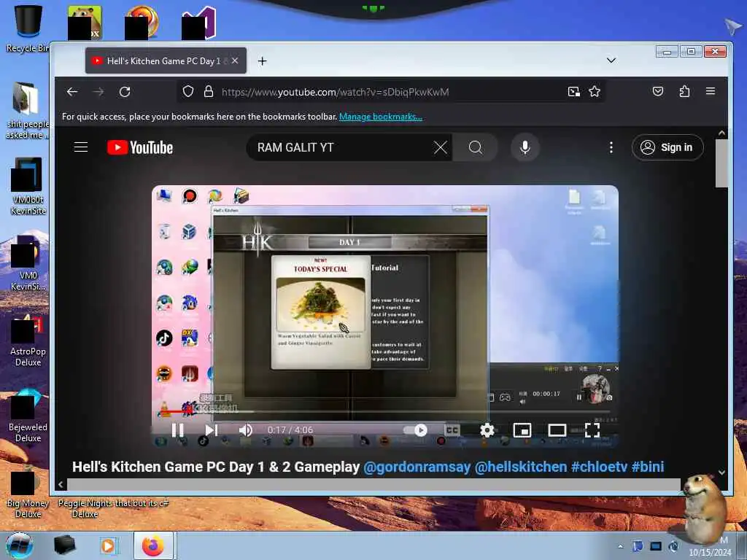Click the vertical scrollbar up arrow
Image resolution: width=747 pixels, height=560 pixels.
[x=721, y=133]
